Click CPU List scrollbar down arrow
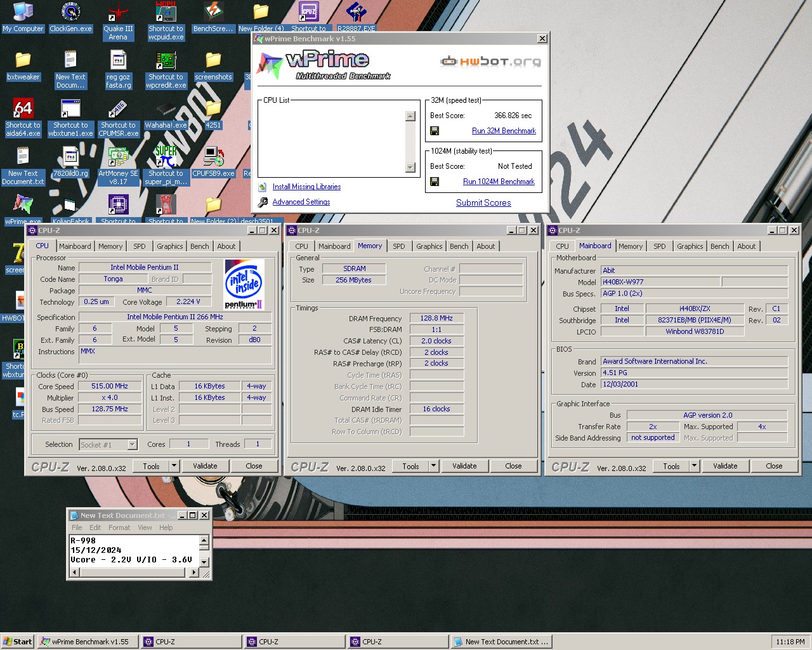Screen dimensions: 812x650 click(410, 168)
